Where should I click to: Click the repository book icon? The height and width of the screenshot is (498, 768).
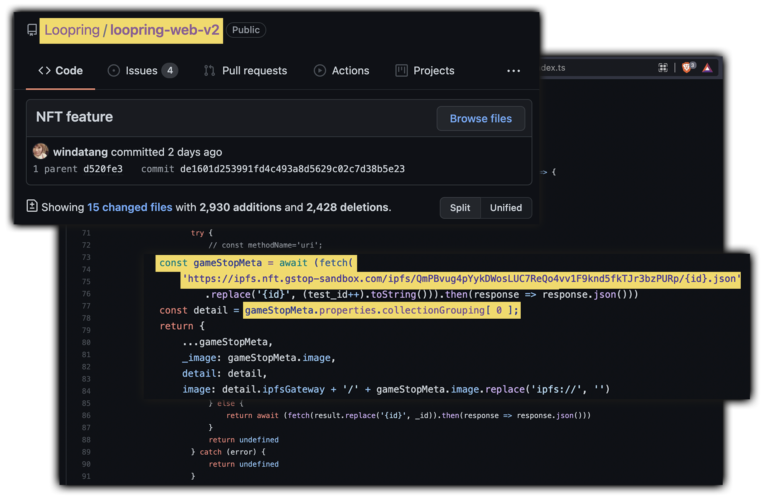(x=31, y=31)
